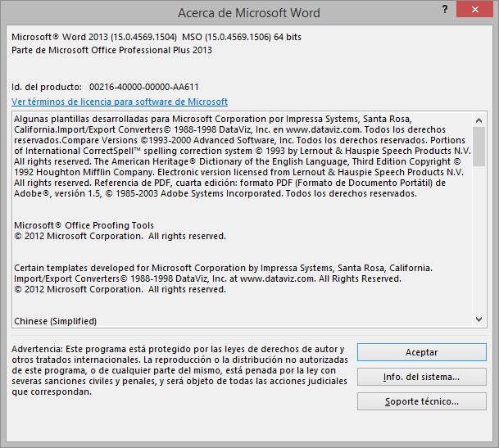Click the 'Algunas plantillas desarrolladas' first line
Viewport: 499px width, 448px height.
click(x=213, y=119)
